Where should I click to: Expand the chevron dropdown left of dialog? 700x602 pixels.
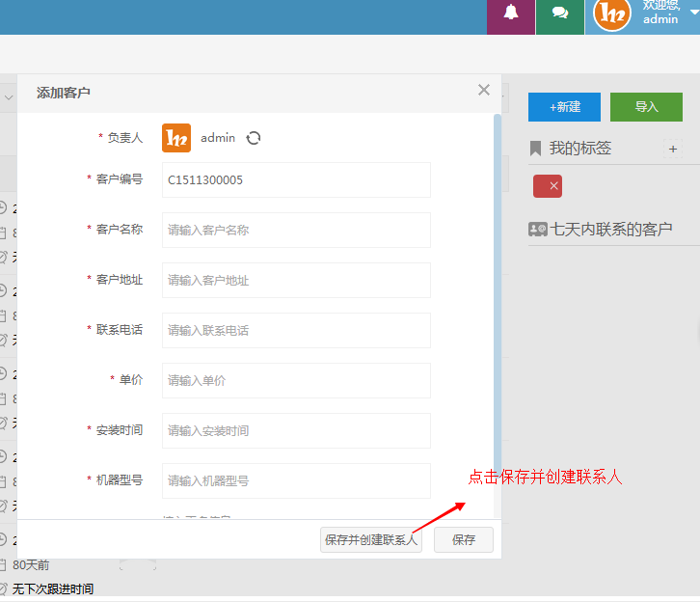tap(9, 97)
